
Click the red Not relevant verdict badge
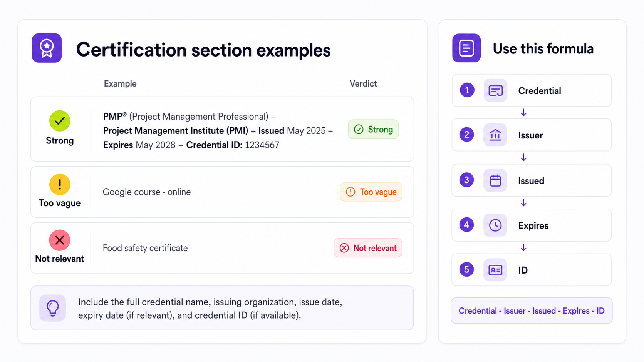pyautogui.click(x=368, y=248)
